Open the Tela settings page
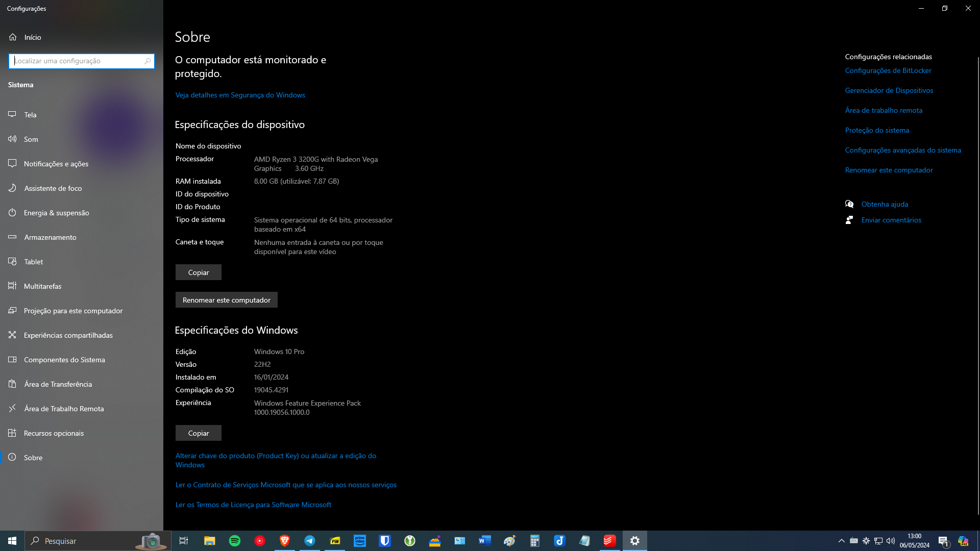The height and width of the screenshot is (551, 980). (x=30, y=115)
